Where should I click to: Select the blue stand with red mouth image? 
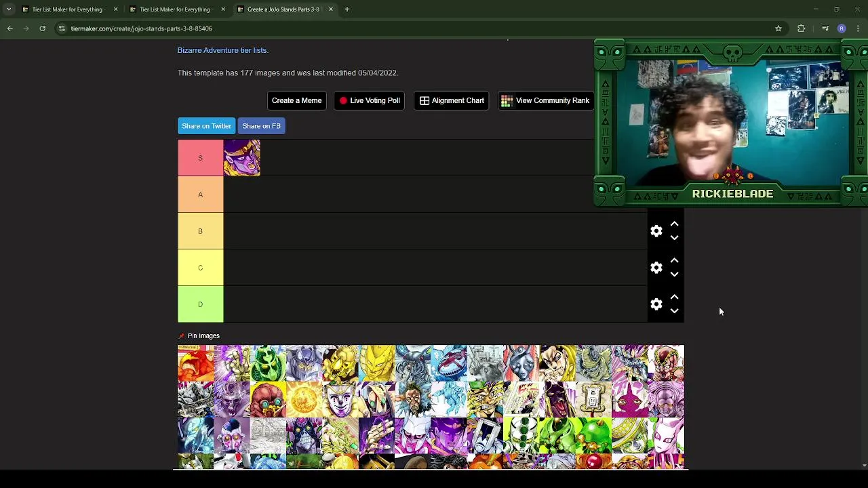(449, 363)
